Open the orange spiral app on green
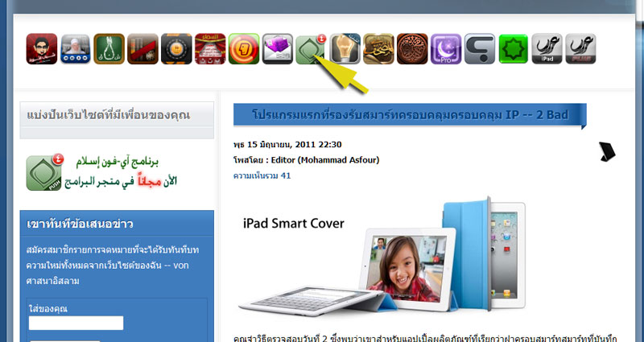This screenshot has width=644, height=342. 244,49
